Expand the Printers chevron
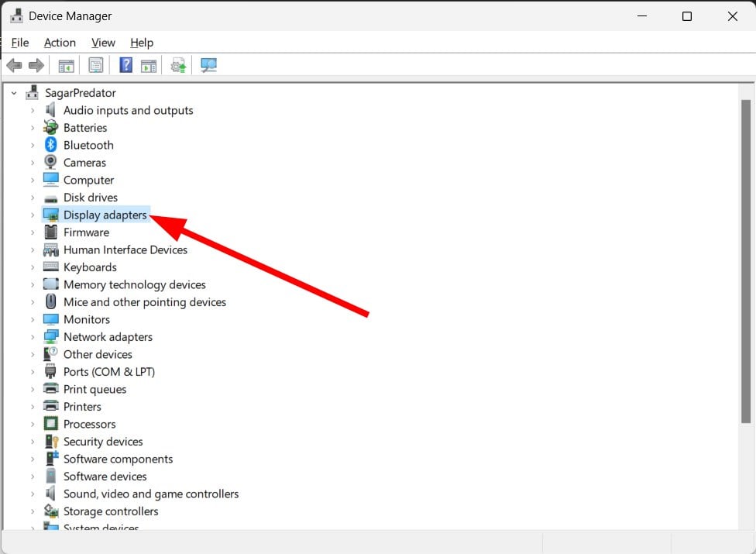Image resolution: width=756 pixels, height=554 pixels. coord(33,407)
